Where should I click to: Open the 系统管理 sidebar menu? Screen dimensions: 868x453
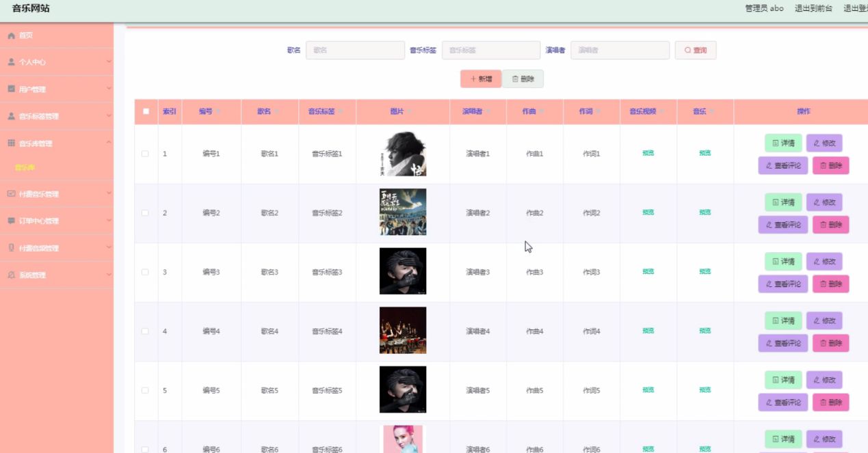click(x=56, y=275)
